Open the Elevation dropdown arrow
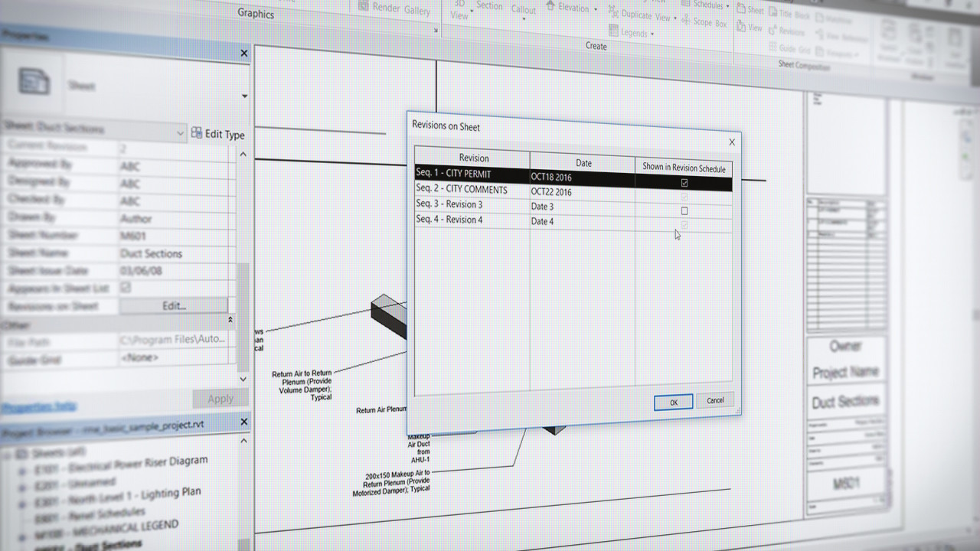This screenshot has height=551, width=980. tap(596, 9)
